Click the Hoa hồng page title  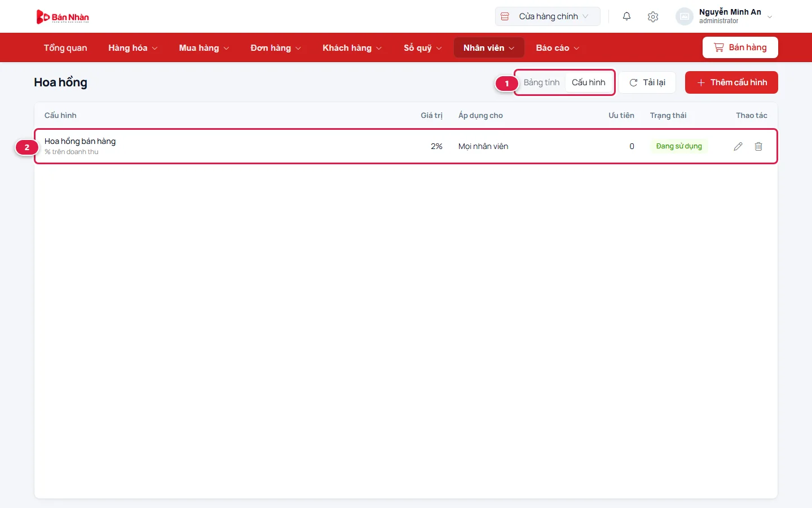tap(60, 82)
